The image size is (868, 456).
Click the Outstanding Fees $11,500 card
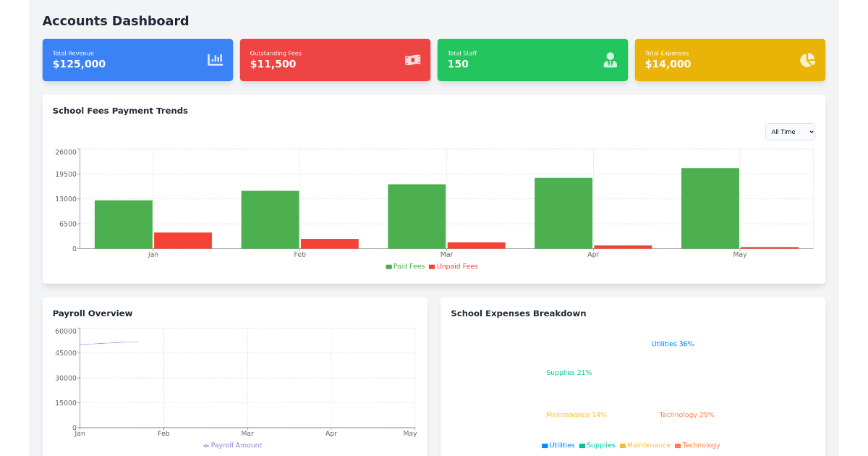click(335, 59)
